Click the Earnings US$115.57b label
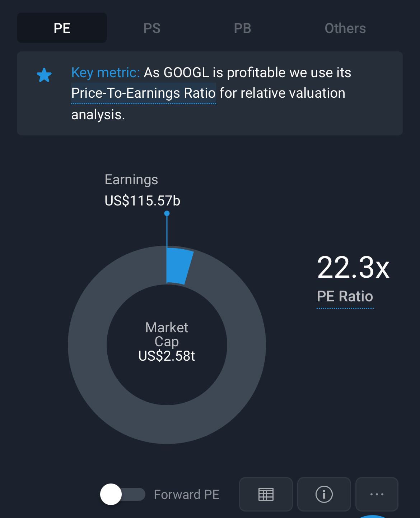Image resolution: width=420 pixels, height=518 pixels. [x=142, y=190]
